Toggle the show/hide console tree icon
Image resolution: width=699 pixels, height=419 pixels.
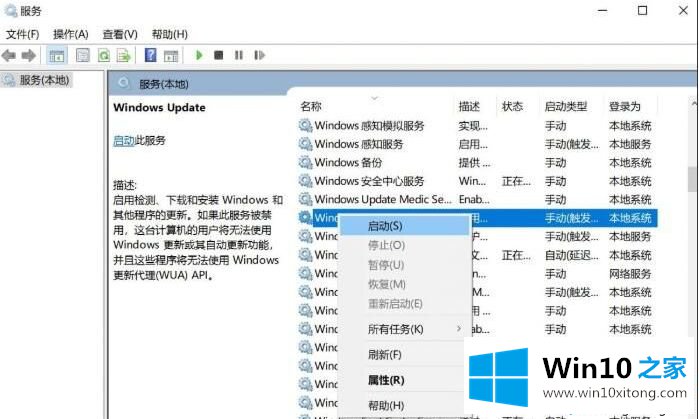(x=57, y=55)
